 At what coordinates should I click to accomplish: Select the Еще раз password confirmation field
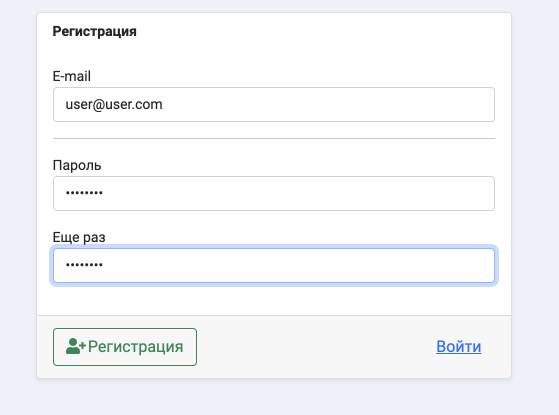click(x=274, y=265)
